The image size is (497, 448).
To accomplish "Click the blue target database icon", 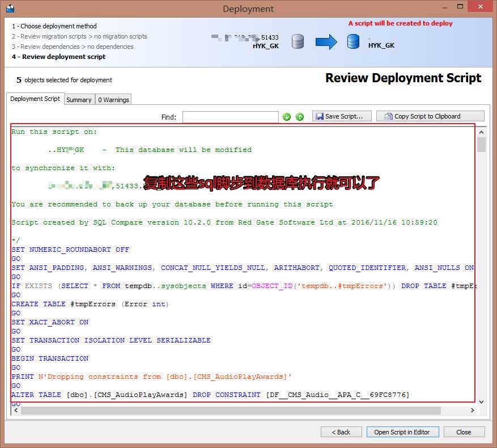I will (353, 41).
